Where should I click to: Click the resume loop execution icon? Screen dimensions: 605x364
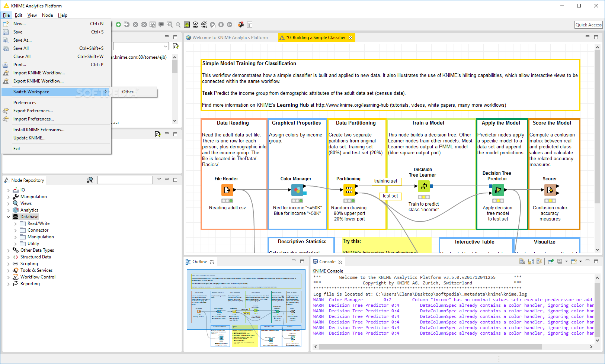230,25
